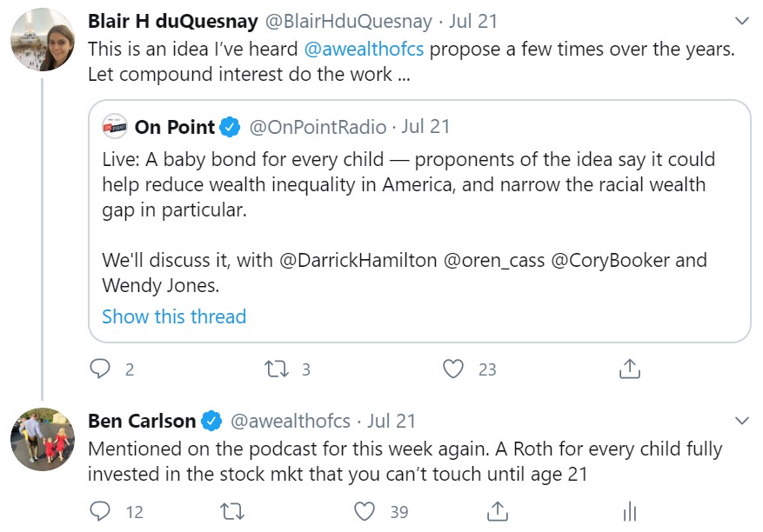Open the @awealthofcs mention in Blair's tweet

364,50
